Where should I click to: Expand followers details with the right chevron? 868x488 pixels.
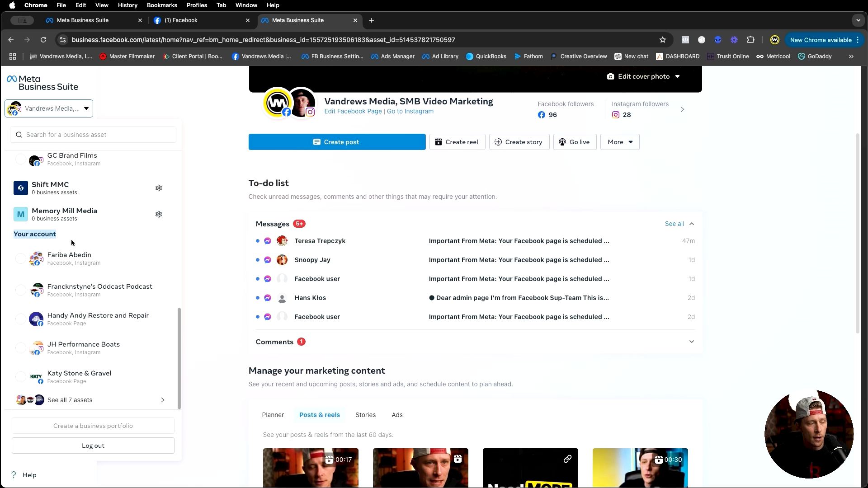683,109
